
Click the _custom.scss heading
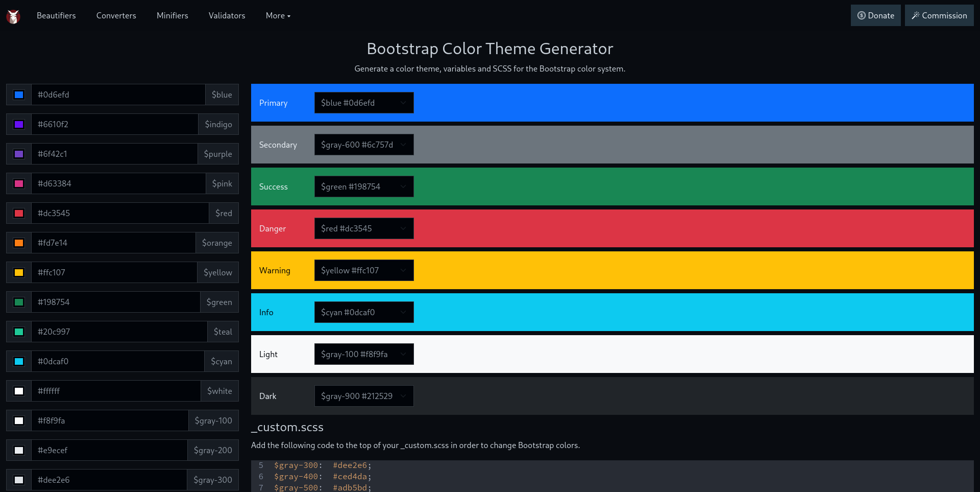tap(287, 427)
